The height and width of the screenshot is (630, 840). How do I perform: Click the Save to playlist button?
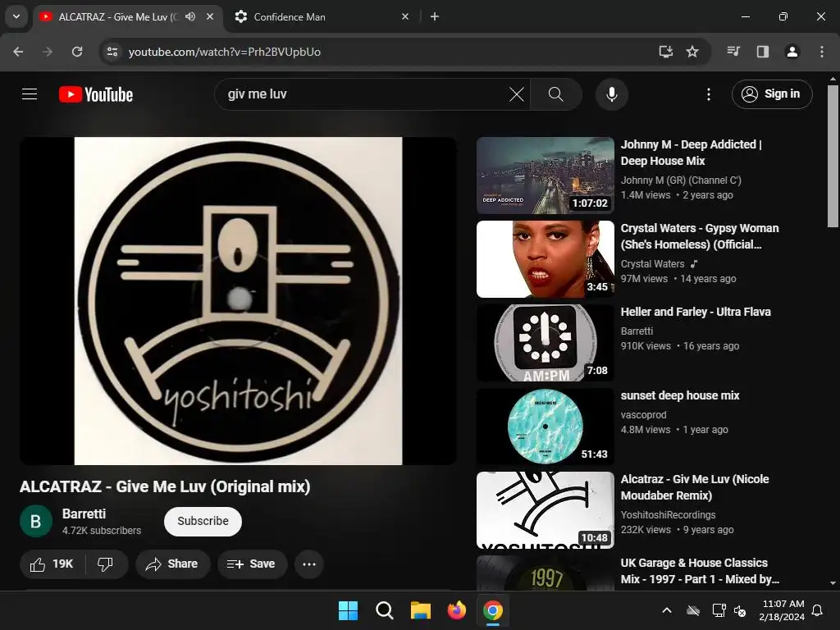[252, 564]
